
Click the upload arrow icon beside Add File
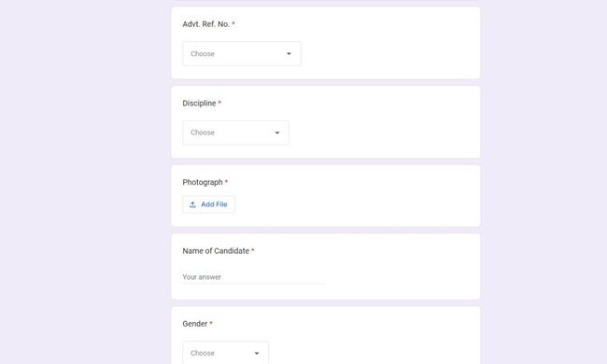tap(192, 204)
